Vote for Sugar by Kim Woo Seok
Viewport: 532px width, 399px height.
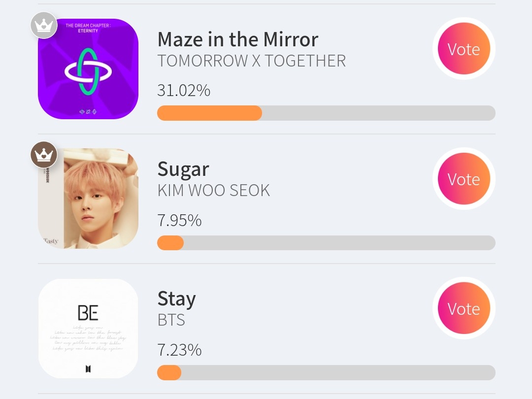pos(464,179)
